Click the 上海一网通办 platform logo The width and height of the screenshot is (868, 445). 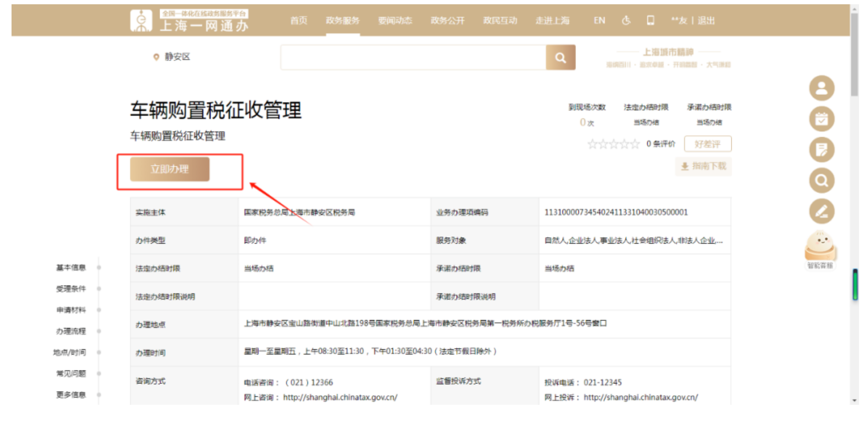click(x=191, y=20)
